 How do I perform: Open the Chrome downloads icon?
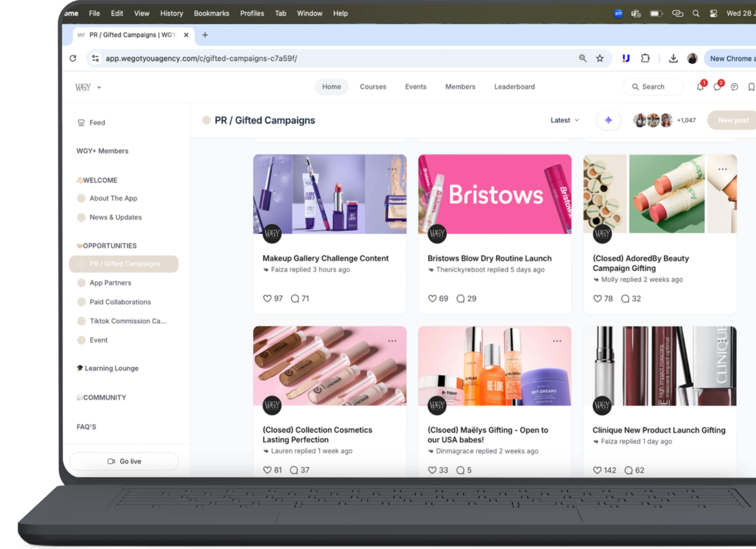673,59
